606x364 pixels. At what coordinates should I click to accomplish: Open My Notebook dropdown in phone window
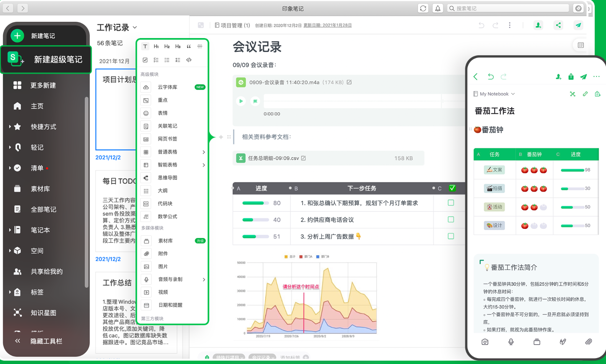pos(494,94)
